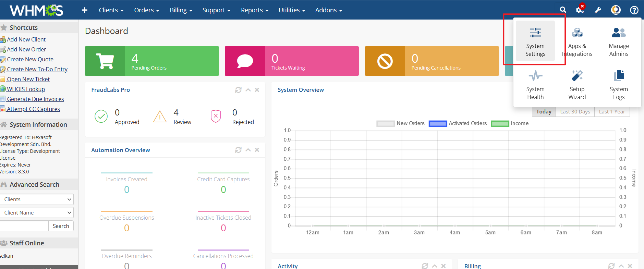Click Generate Due Invoices link
This screenshot has width=644, height=269.
[x=35, y=99]
